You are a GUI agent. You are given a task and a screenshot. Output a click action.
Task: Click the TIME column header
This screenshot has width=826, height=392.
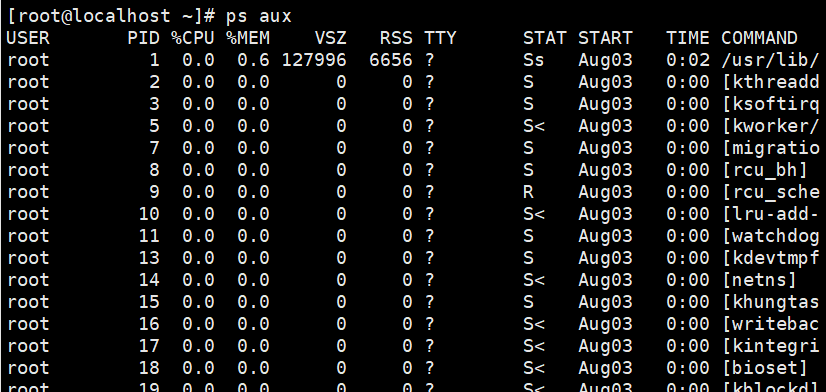(687, 38)
